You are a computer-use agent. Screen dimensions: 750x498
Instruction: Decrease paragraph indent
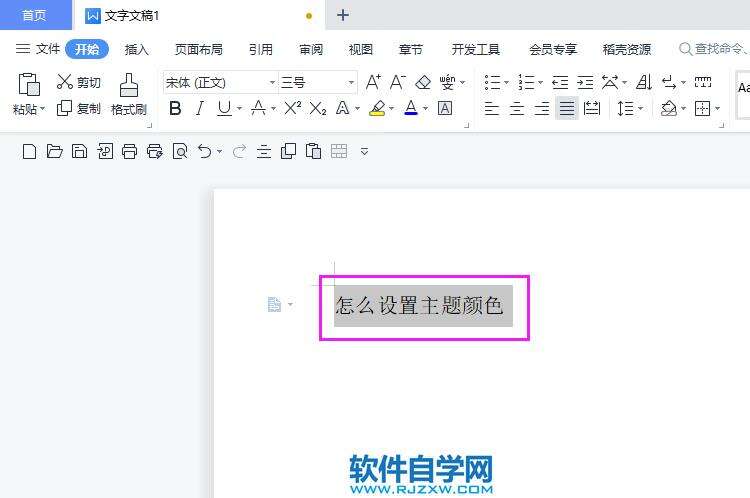560,82
